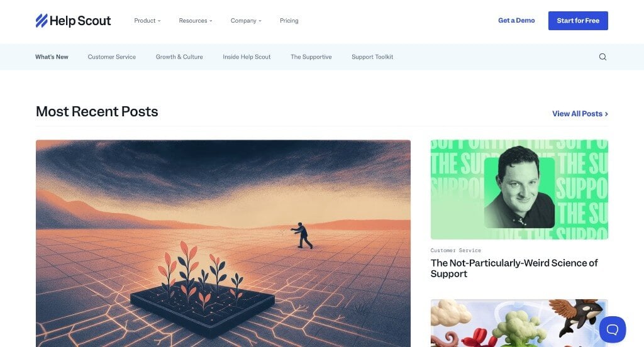The width and height of the screenshot is (644, 347).
Task: Open the Beacon chat widget bubble
Action: coord(613,329)
